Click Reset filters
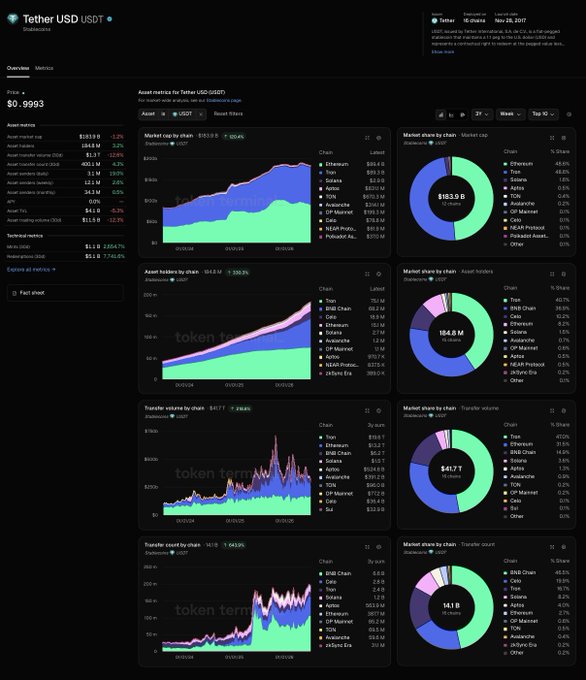The image size is (586, 680). [228, 114]
